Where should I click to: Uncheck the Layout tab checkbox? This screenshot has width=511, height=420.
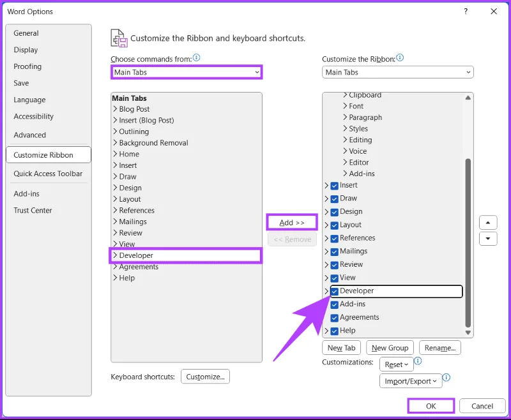point(334,225)
